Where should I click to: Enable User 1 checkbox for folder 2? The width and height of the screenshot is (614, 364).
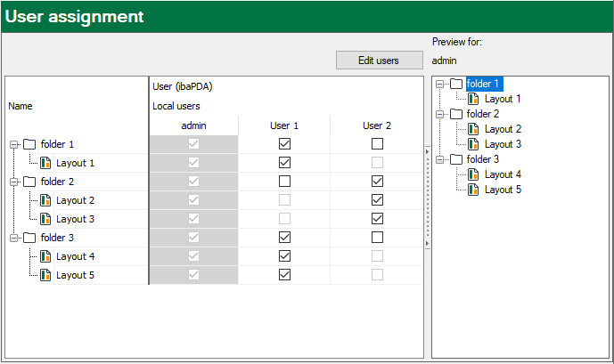pos(284,182)
